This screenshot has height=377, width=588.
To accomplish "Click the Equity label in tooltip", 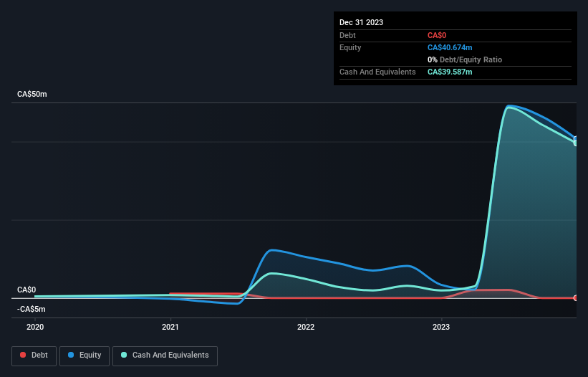I will [350, 47].
